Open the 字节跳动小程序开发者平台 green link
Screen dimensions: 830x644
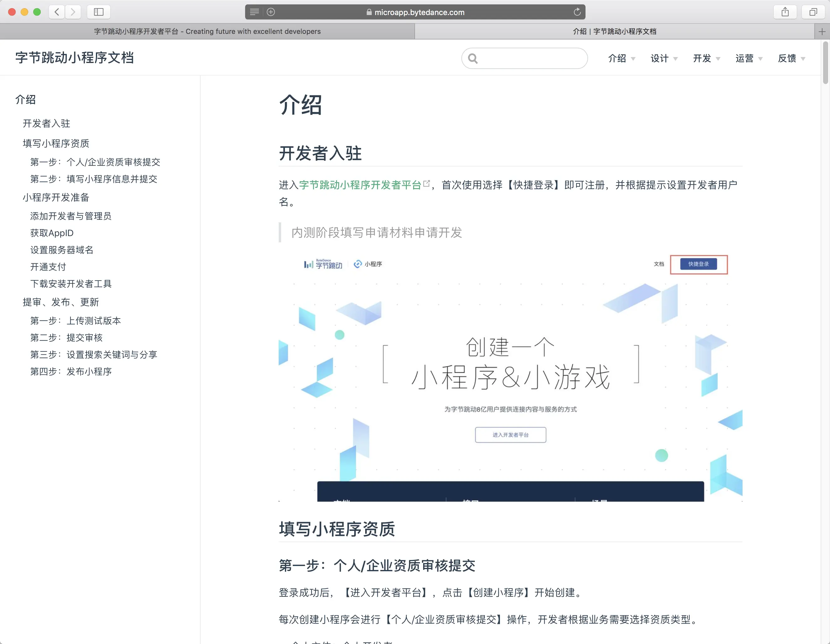tap(360, 185)
